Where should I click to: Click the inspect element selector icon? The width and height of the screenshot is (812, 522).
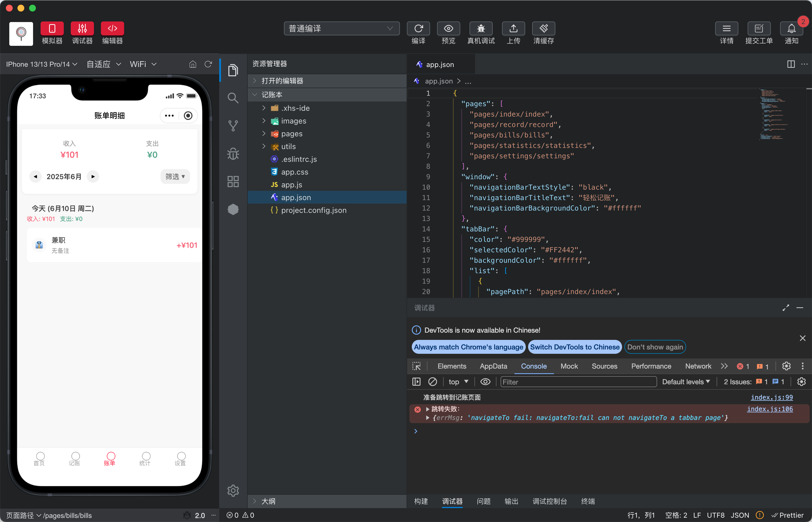pos(416,366)
